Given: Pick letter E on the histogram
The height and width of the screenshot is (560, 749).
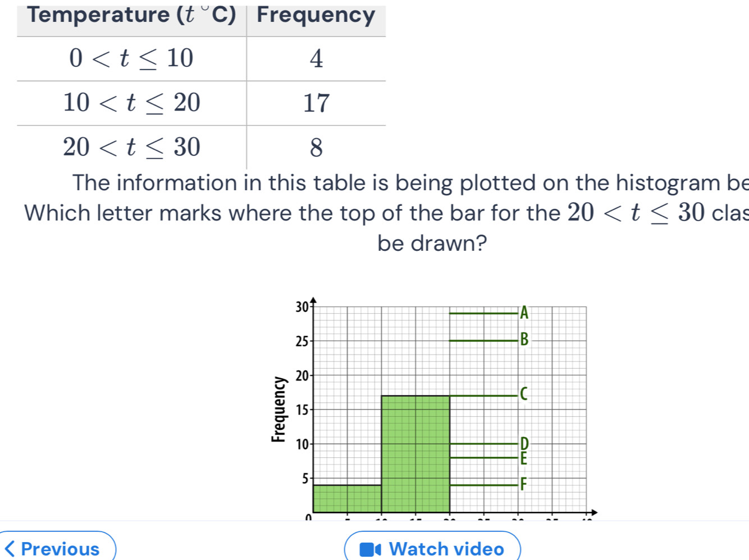Looking at the screenshot, I should click(524, 458).
